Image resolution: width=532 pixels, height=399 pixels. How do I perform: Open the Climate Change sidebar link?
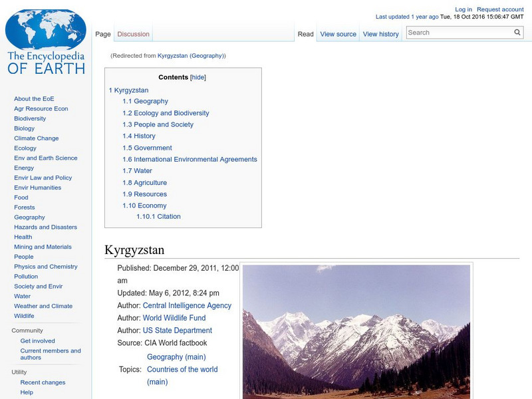coord(35,138)
